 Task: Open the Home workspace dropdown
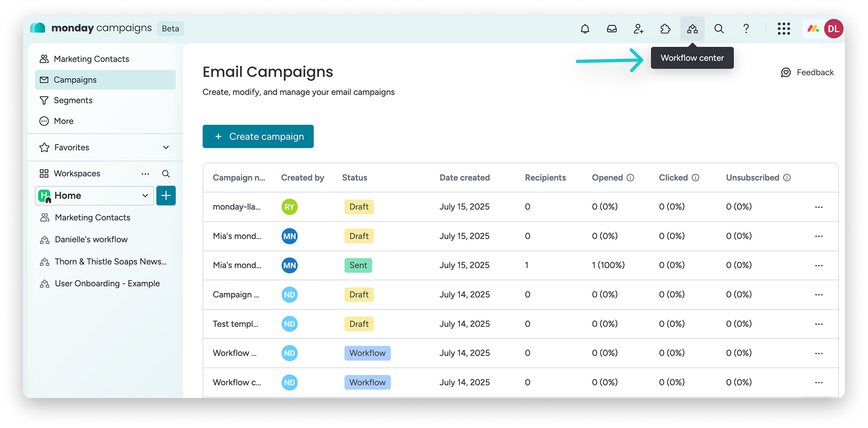95,196
